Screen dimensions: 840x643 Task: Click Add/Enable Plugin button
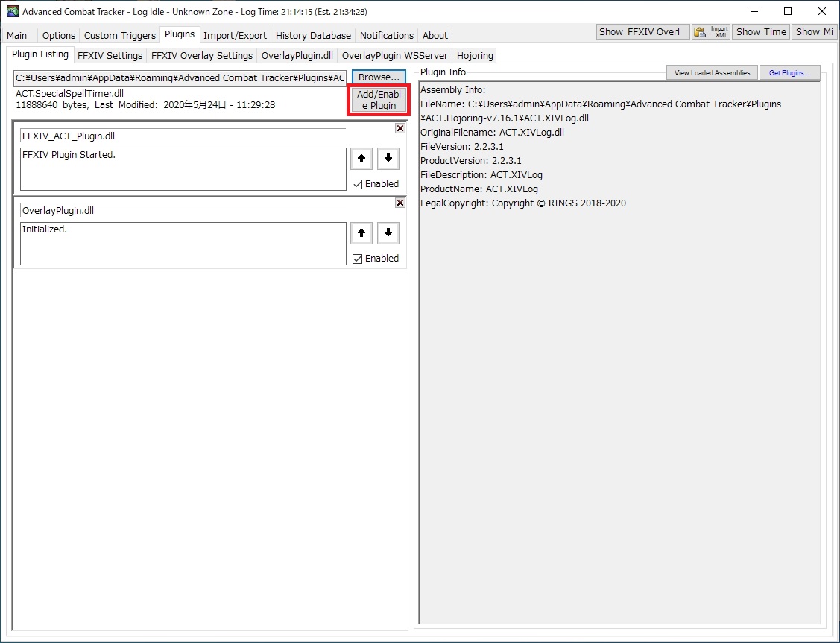[379, 100]
